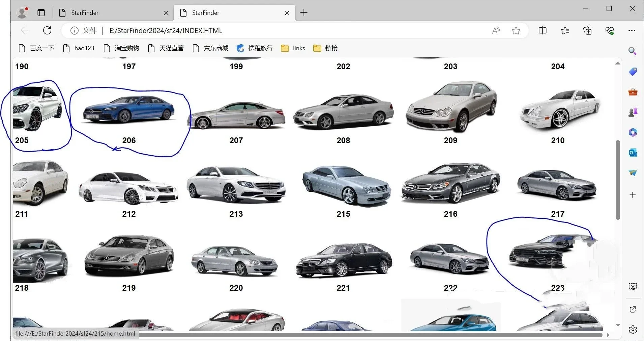Open the 淘宝购物 bookmark

[121, 48]
